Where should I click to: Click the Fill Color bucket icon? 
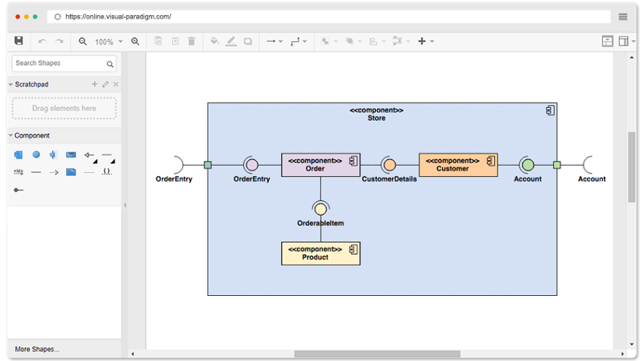(214, 41)
